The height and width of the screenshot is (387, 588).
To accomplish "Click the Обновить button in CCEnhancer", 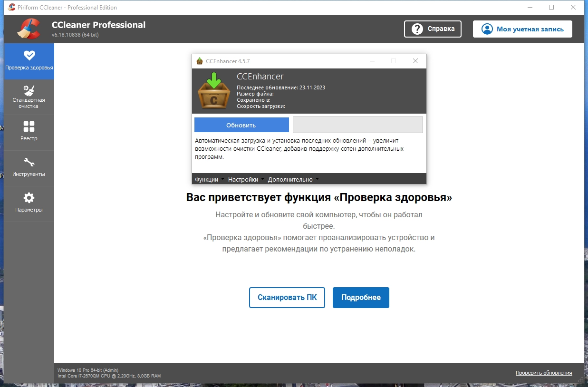I will [x=241, y=125].
